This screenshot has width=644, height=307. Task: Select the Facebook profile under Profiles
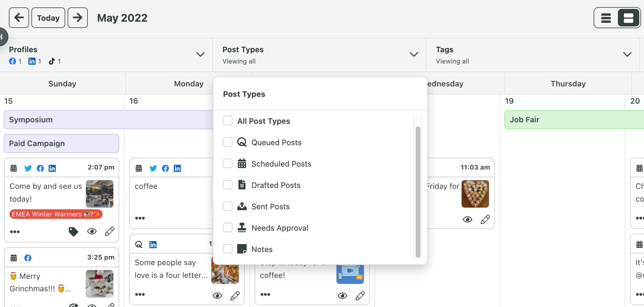[x=13, y=61]
